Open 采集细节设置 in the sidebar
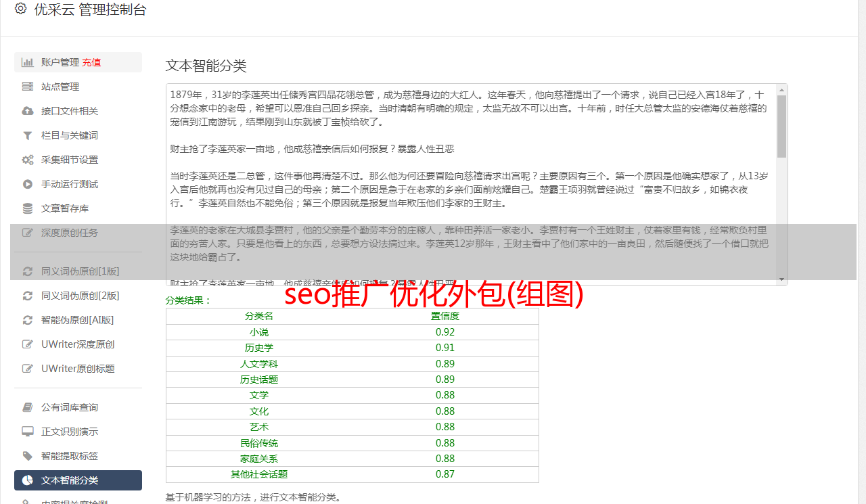 tap(78, 160)
